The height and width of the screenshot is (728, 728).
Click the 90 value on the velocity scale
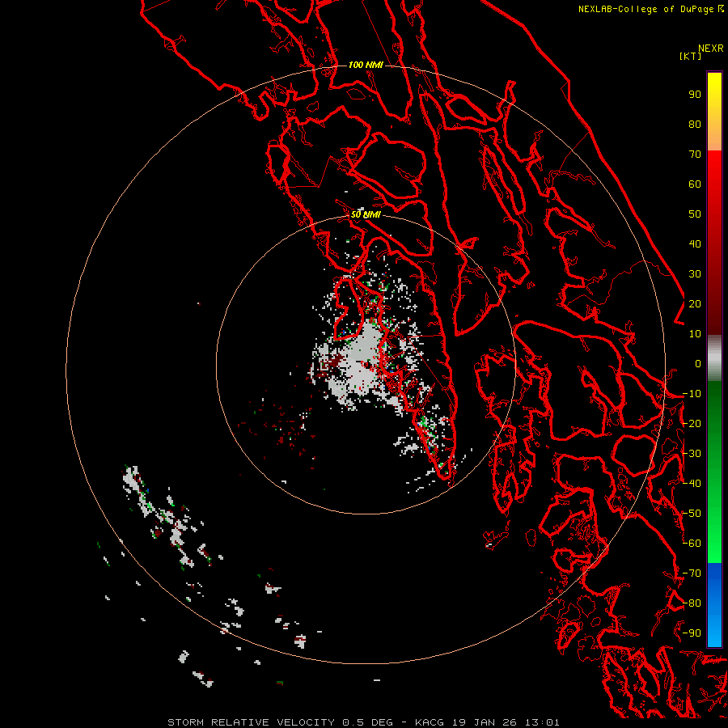tap(695, 95)
